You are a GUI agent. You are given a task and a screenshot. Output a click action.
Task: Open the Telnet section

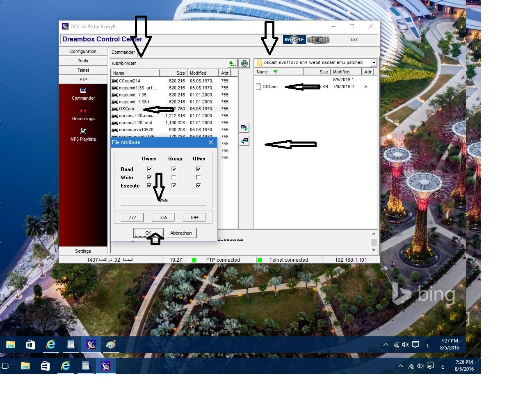[x=83, y=70]
